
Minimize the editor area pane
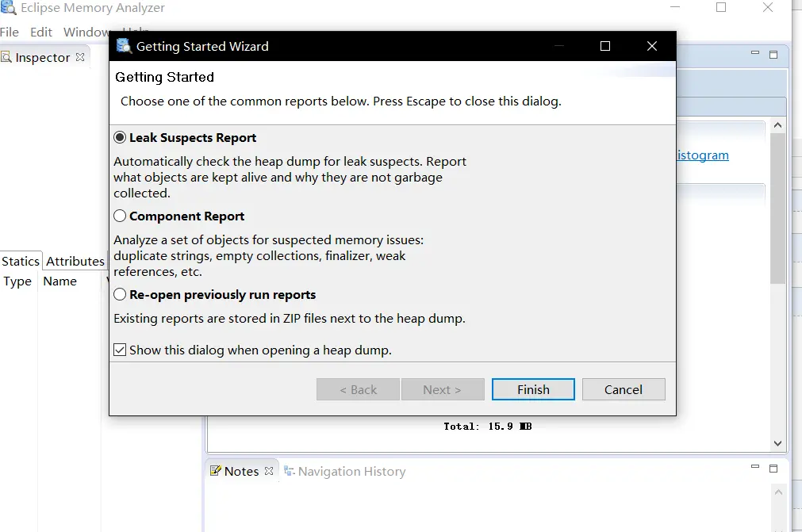tap(755, 52)
